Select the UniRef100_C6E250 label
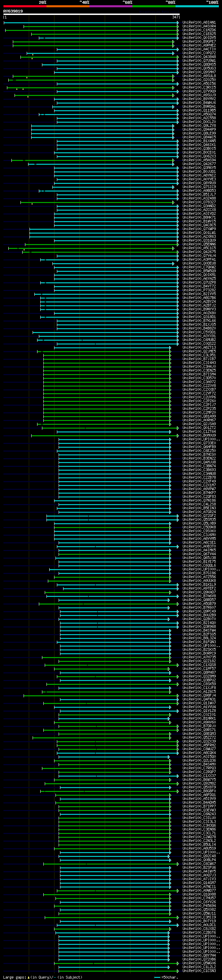The width and height of the screenshot is (222, 980). pos(199,451)
